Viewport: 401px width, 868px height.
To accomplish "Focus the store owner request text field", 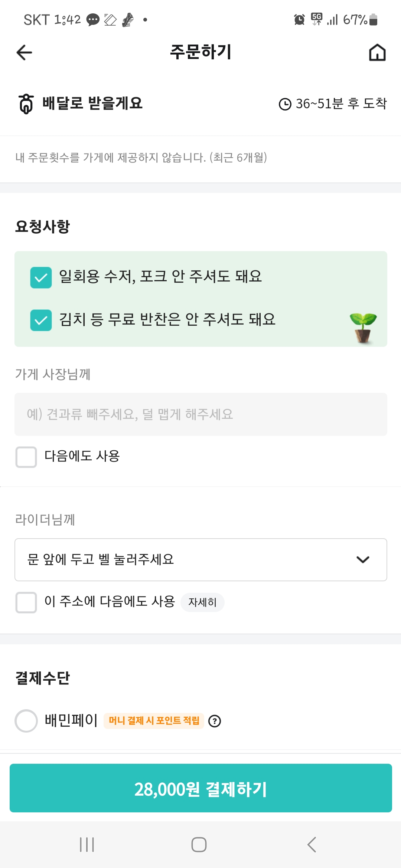I will tap(200, 414).
